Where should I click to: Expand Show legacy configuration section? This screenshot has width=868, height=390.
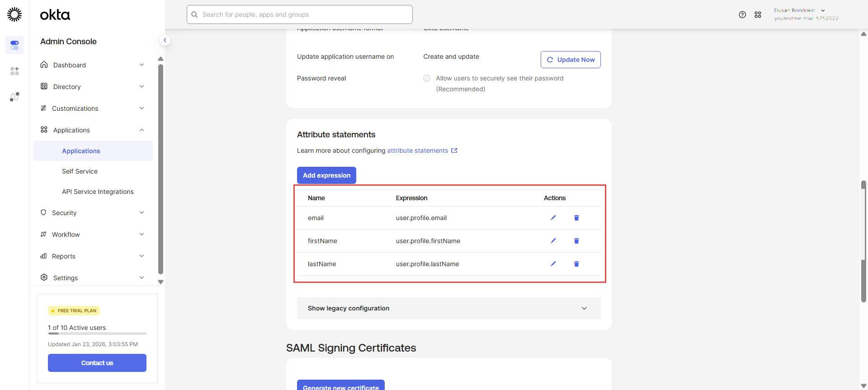(448, 308)
